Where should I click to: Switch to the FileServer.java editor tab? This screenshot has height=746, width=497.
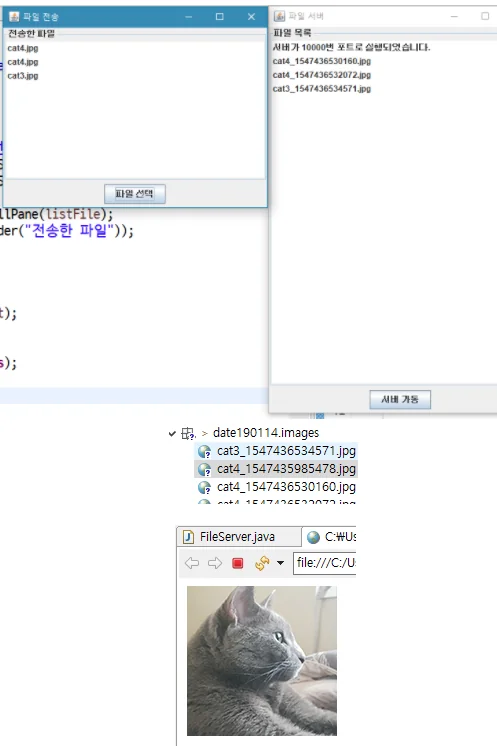pos(239,537)
